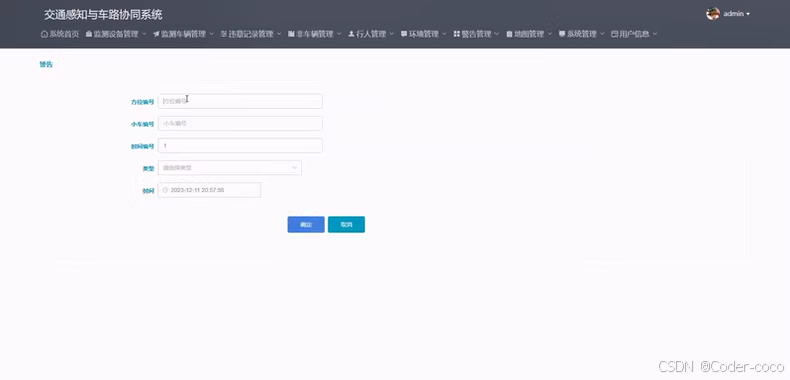The width and height of the screenshot is (790, 380).
Task: Click the grid icon before 警告管理
Action: click(x=457, y=34)
